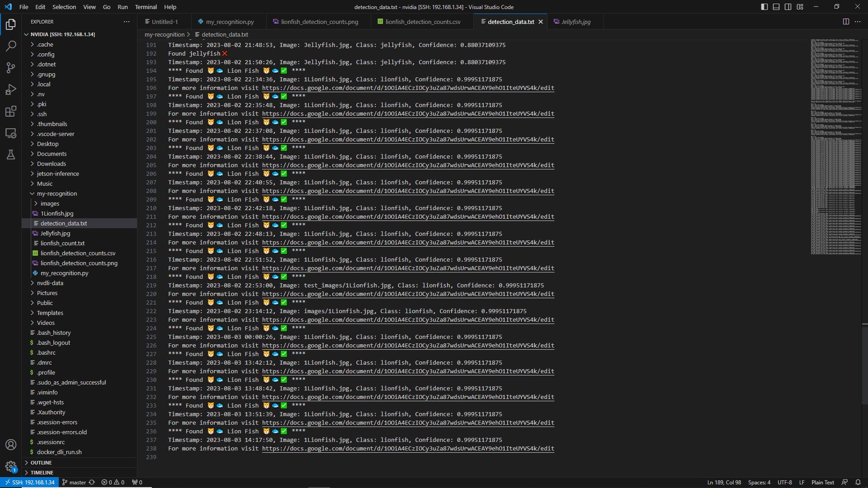Toggle the bottom panel layout icon
The height and width of the screenshot is (488, 868).
click(x=776, y=7)
